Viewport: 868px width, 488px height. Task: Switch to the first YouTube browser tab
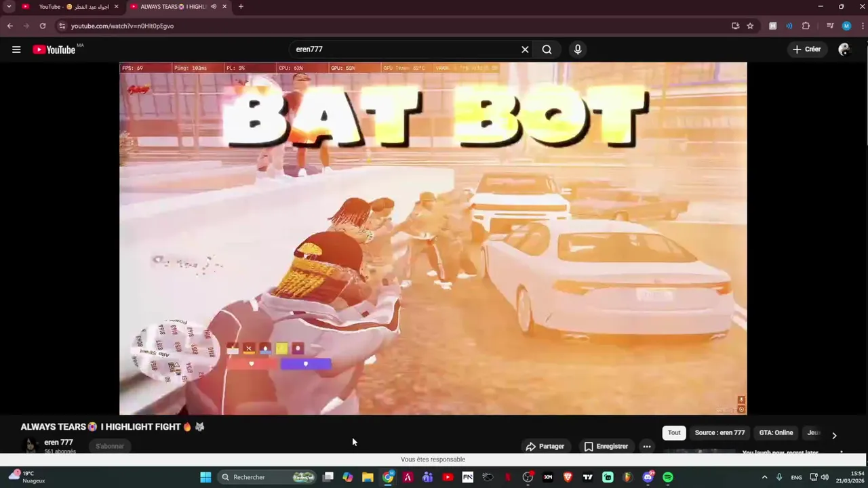pyautogui.click(x=70, y=7)
